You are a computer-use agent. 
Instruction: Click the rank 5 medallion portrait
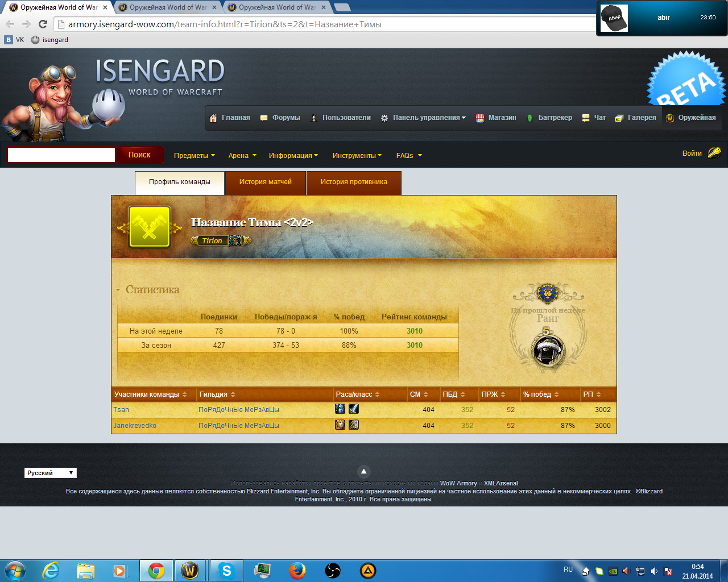click(x=548, y=350)
